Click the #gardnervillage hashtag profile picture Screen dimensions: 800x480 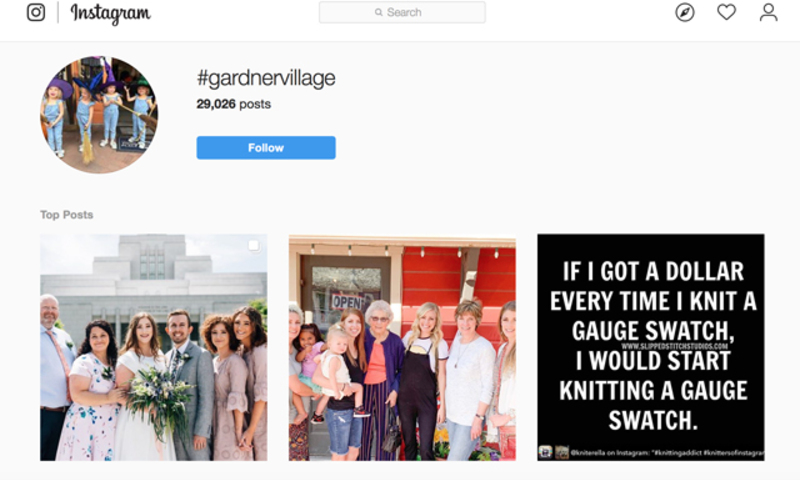pyautogui.click(x=99, y=115)
